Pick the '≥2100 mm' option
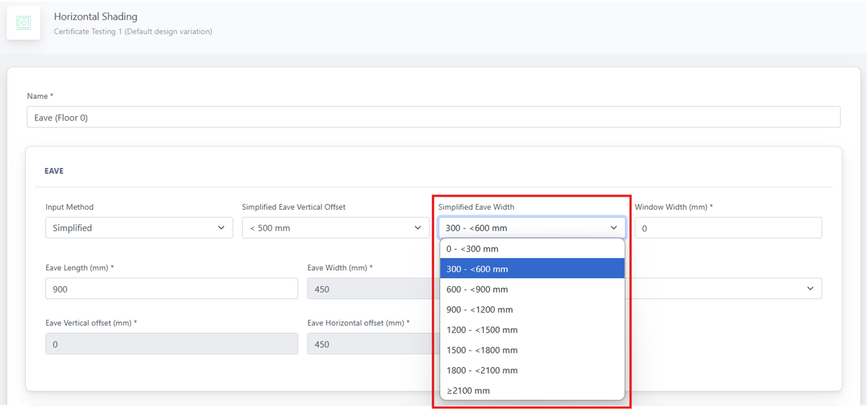Image resolution: width=868 pixels, height=411 pixels. 532,390
